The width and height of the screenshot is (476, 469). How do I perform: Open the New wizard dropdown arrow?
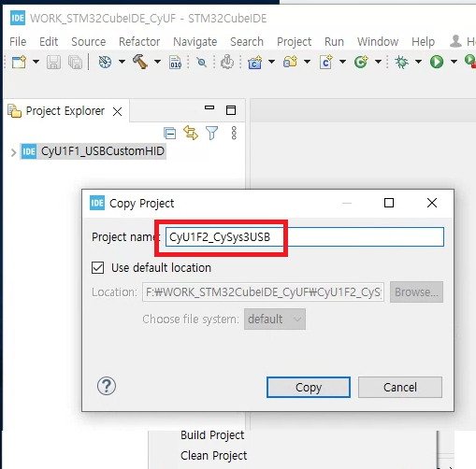(36, 62)
